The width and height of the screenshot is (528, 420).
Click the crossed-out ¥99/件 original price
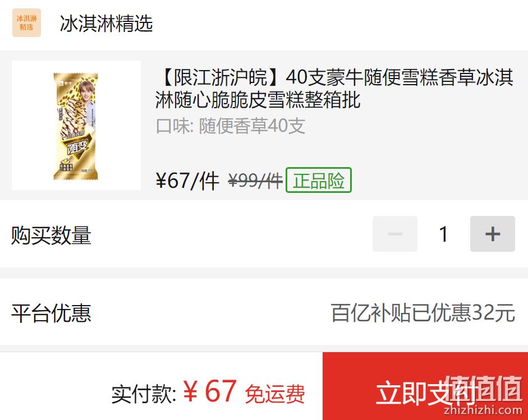point(255,181)
